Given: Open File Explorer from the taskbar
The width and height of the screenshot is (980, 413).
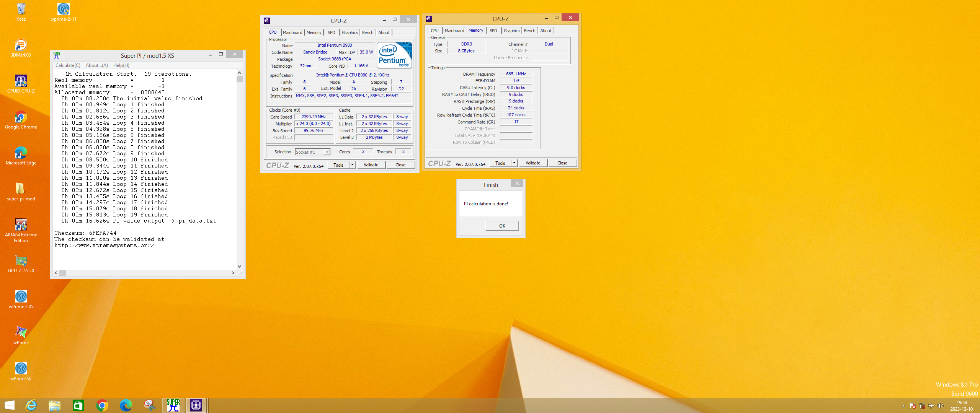Looking at the screenshot, I should click(55, 405).
